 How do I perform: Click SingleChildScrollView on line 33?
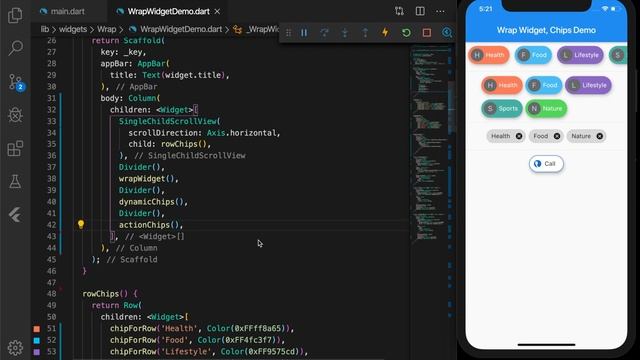pos(167,121)
